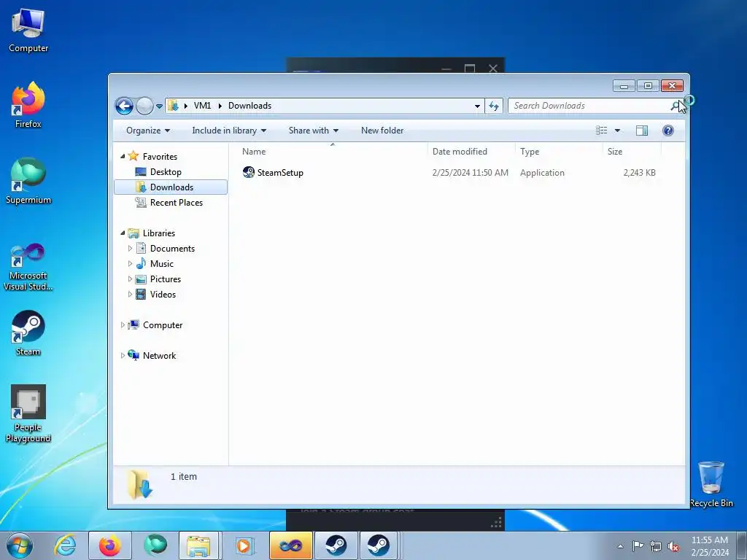Viewport: 747px width, 560px height.
Task: Open Videos library
Action: point(163,295)
